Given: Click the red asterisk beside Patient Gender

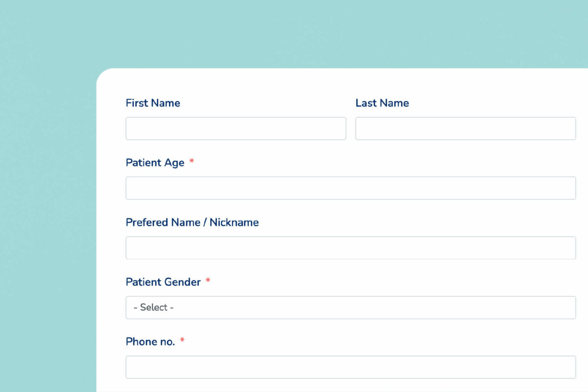Looking at the screenshot, I should [x=208, y=281].
